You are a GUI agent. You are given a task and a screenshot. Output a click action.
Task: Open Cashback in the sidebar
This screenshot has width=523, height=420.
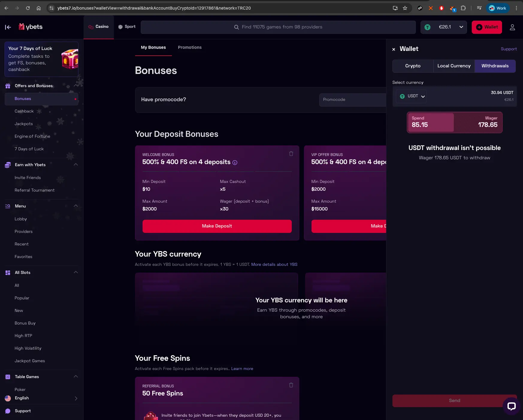point(24,111)
